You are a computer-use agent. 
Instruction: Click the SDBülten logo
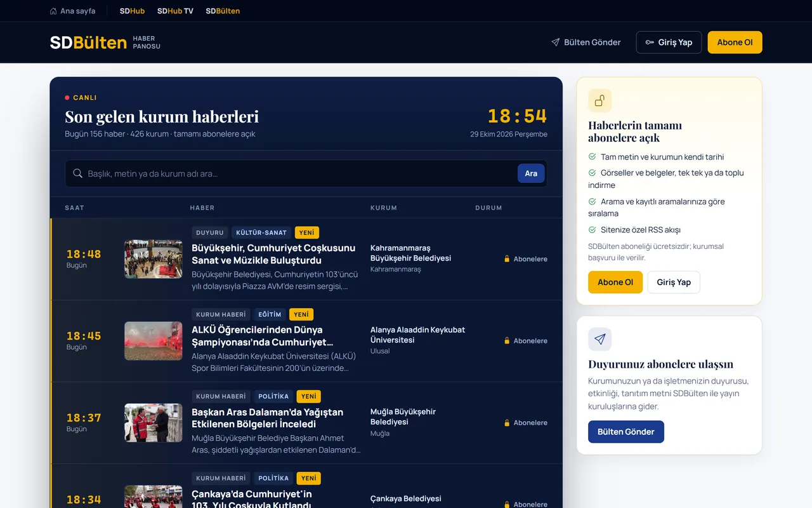(x=88, y=43)
